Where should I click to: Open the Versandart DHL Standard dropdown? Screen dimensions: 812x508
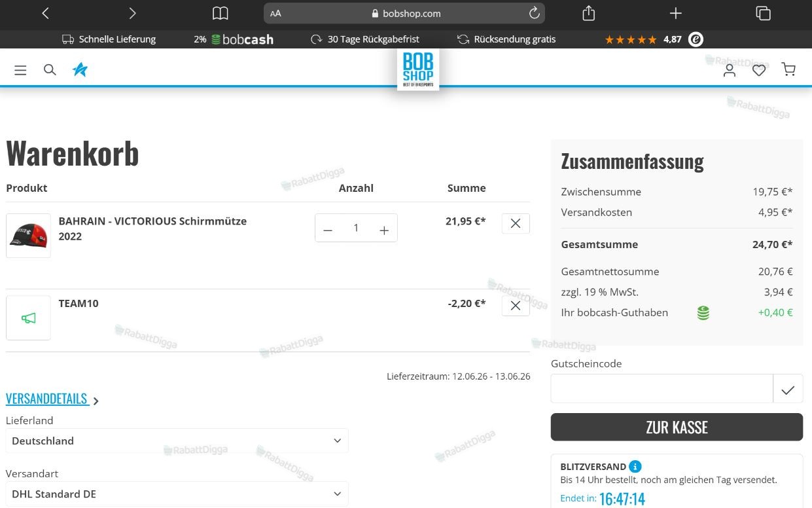tap(177, 494)
